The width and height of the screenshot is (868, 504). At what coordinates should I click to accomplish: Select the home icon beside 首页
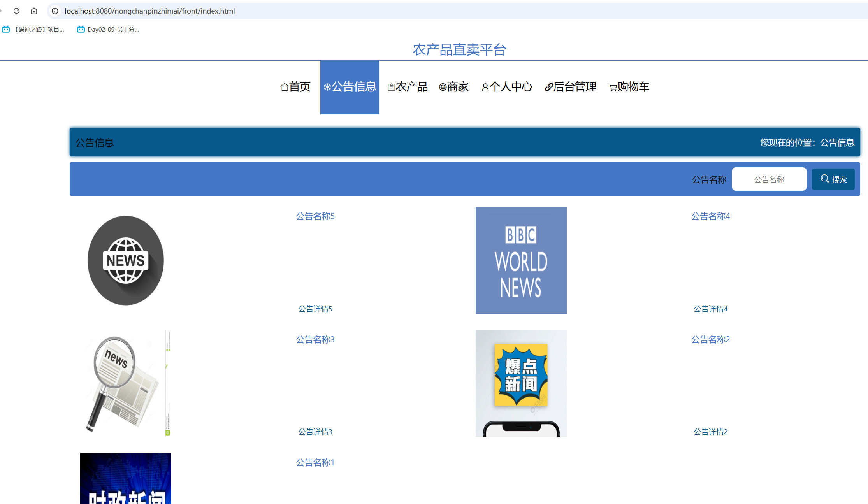pos(284,87)
